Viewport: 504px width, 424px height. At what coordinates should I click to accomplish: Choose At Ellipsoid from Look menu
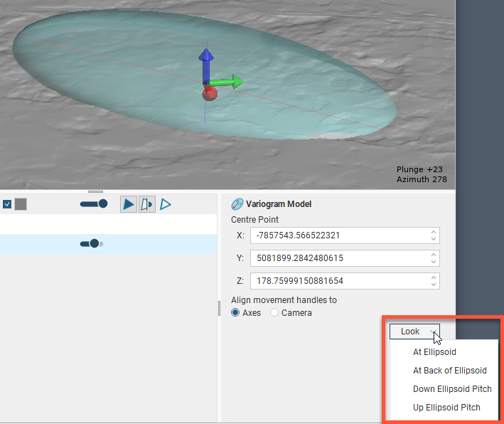434,352
